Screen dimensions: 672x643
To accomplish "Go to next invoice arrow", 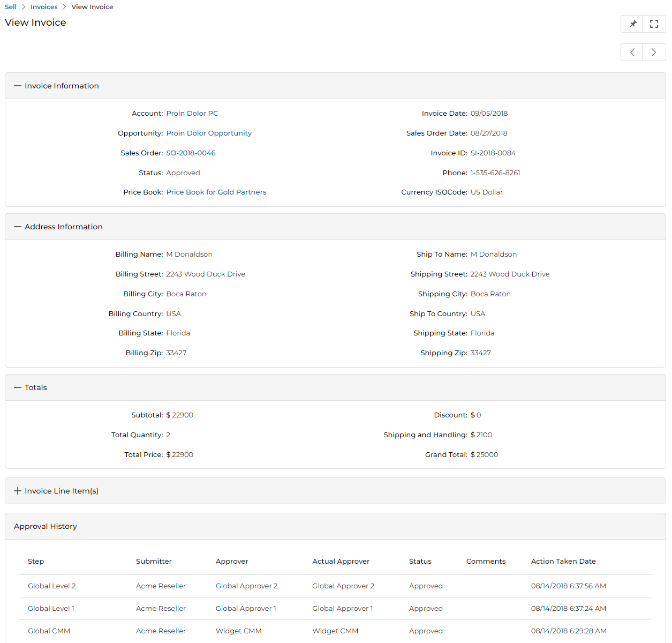I will [x=654, y=52].
